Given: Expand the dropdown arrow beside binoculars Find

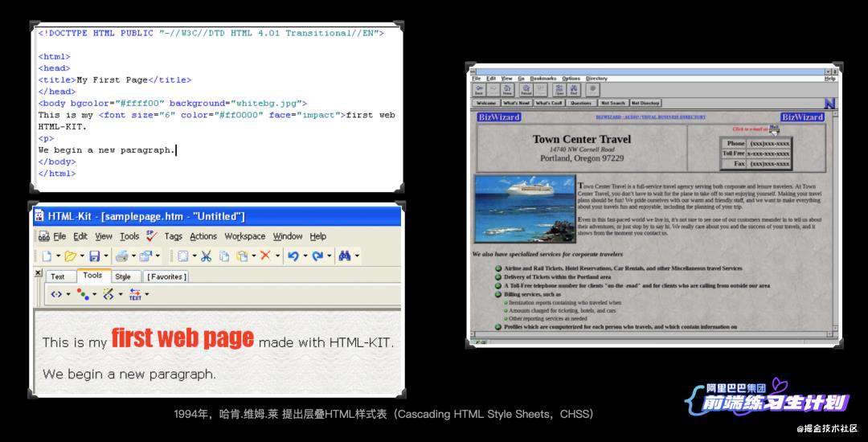Looking at the screenshot, I should pyautogui.click(x=357, y=256).
